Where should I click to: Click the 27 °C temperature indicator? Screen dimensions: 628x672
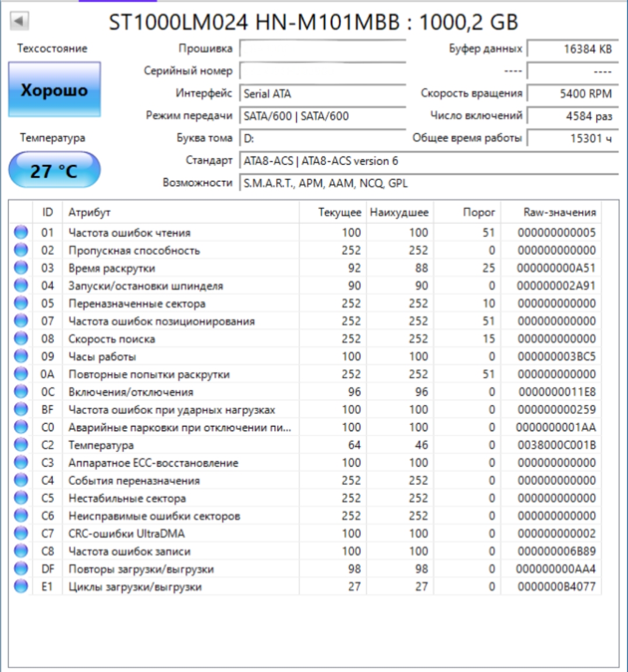click(55, 170)
